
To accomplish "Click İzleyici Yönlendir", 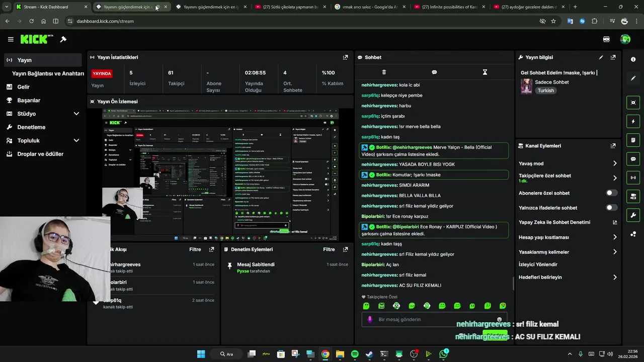I will pyautogui.click(x=538, y=264).
